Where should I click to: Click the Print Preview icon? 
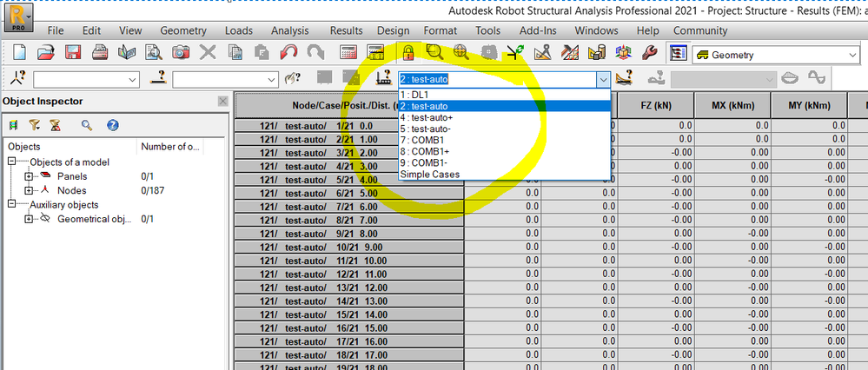coord(153,53)
